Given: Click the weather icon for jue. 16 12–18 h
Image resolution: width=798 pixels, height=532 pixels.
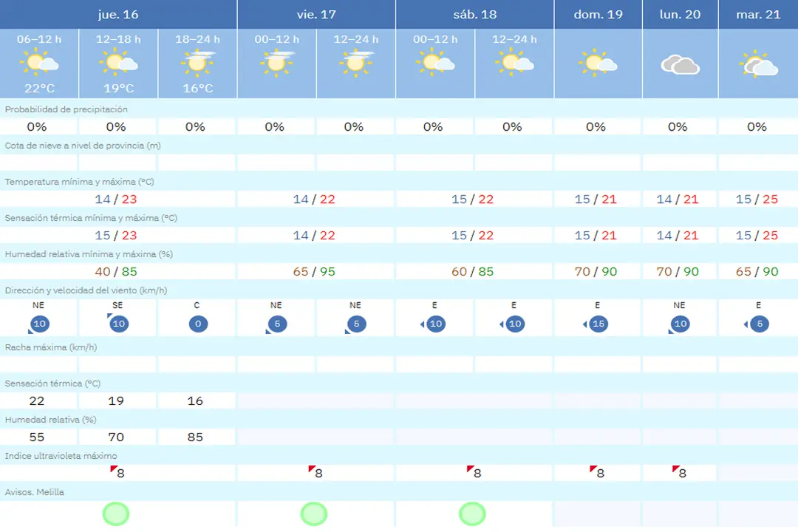Looking at the screenshot, I should coord(118,63).
